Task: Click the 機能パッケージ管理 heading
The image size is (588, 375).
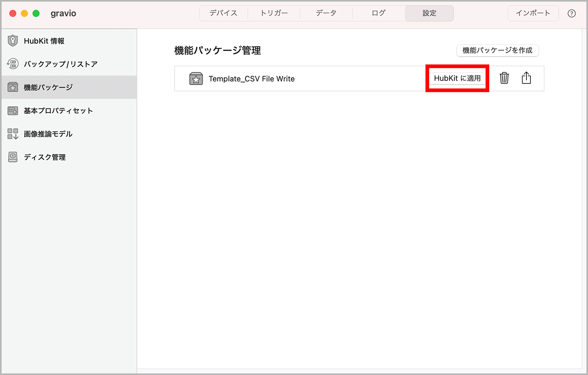Action: coord(218,50)
